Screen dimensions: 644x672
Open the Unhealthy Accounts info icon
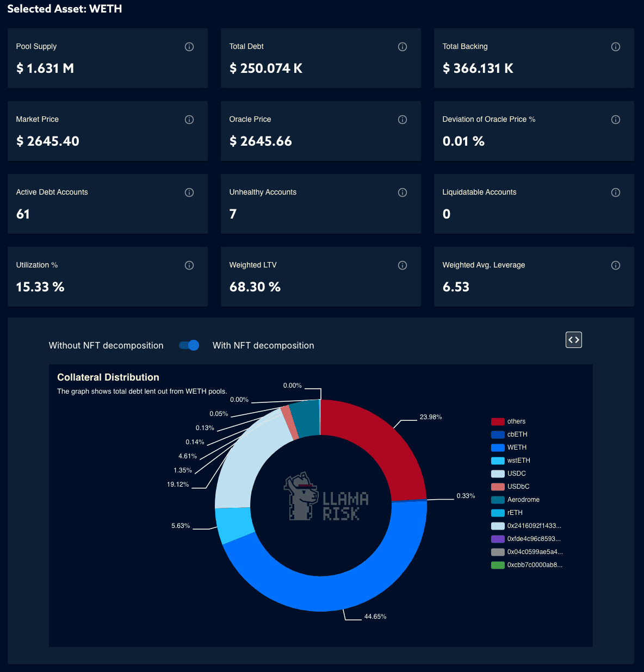tap(403, 192)
